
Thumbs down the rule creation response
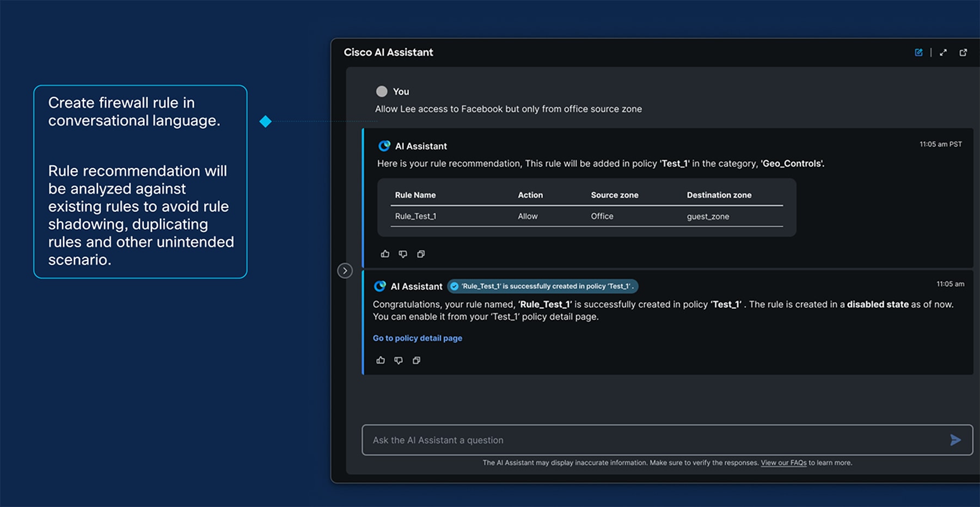[398, 360]
